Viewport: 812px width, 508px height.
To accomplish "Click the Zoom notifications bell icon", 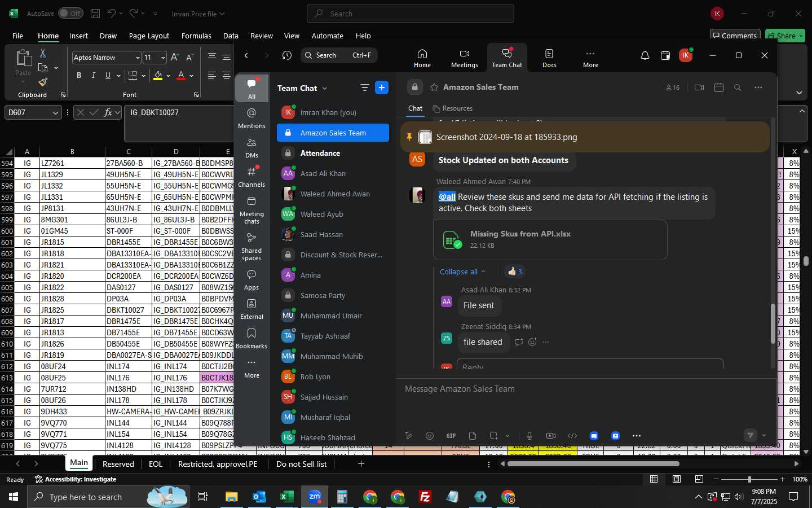I will click(x=645, y=55).
